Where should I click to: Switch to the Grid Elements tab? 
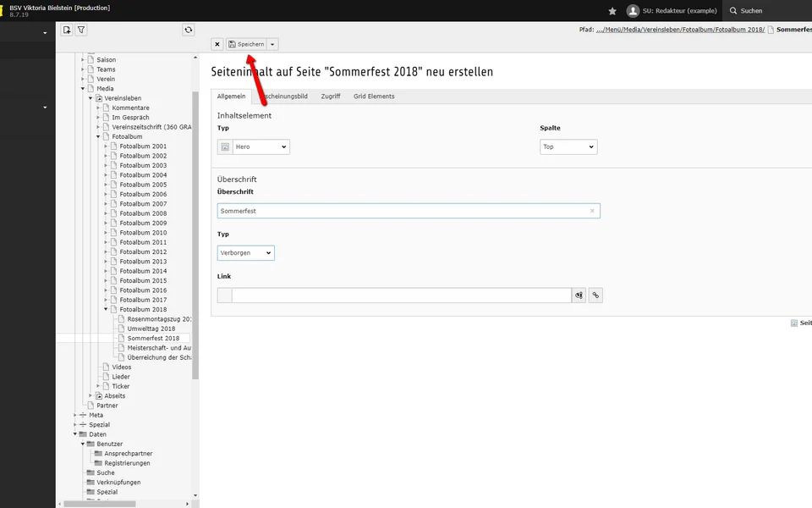pyautogui.click(x=374, y=97)
